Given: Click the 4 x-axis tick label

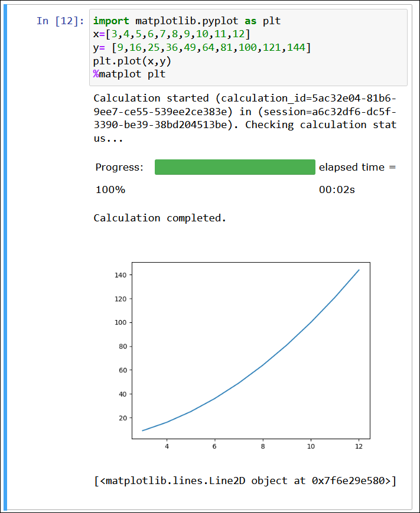Looking at the screenshot, I should [167, 447].
